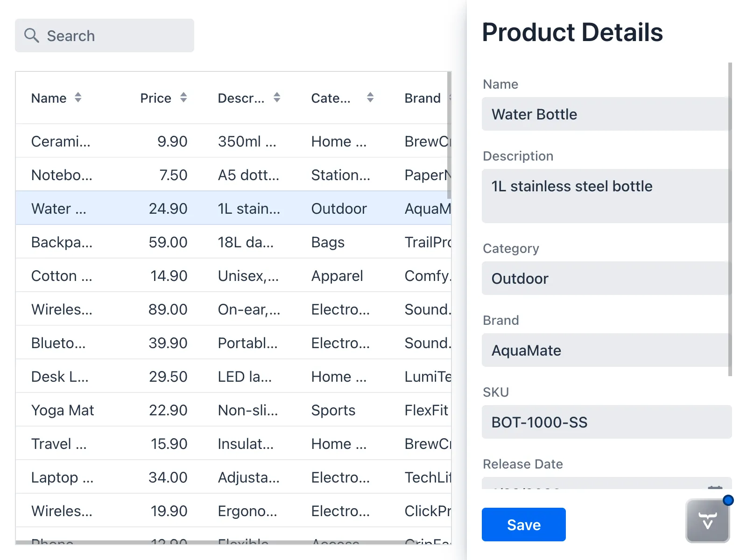The height and width of the screenshot is (560, 747).
Task: Edit the product Name field showing Water Bottle
Action: (604, 114)
